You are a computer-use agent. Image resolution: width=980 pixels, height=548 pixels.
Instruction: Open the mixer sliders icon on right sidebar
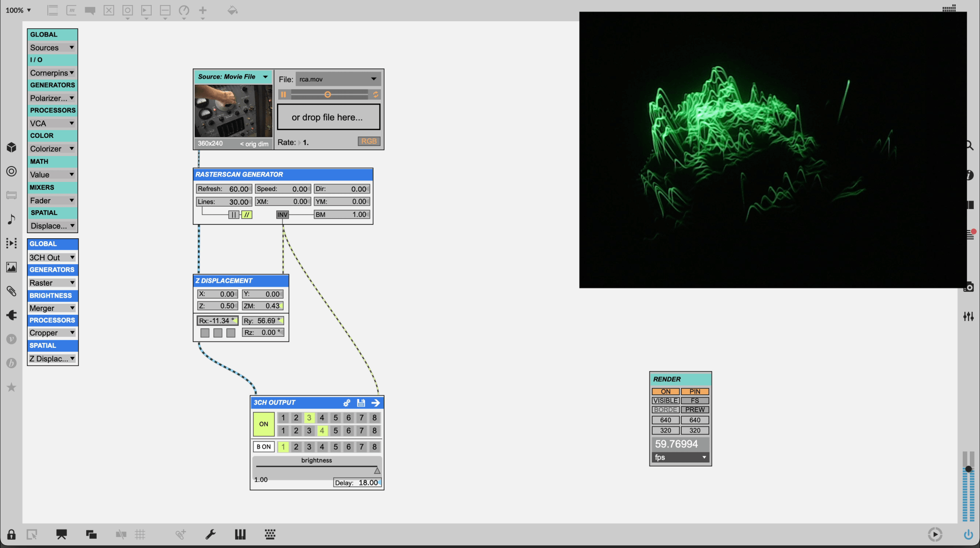(969, 316)
